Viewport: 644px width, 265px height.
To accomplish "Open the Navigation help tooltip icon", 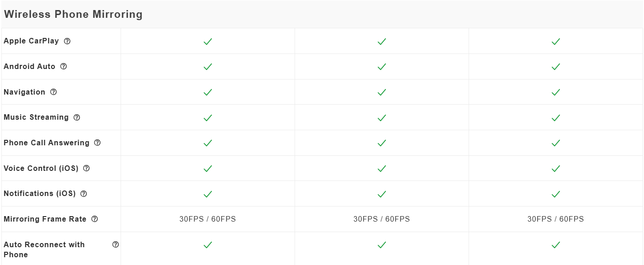I will tap(53, 92).
